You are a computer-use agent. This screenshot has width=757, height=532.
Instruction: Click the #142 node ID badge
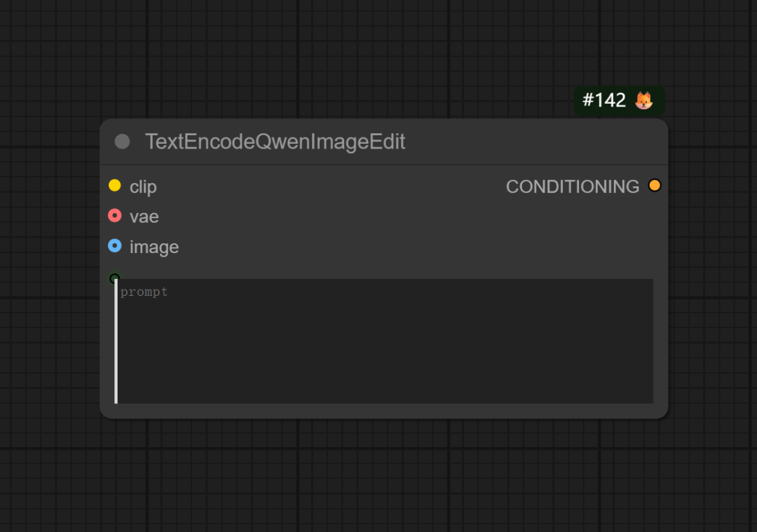pyautogui.click(x=604, y=100)
